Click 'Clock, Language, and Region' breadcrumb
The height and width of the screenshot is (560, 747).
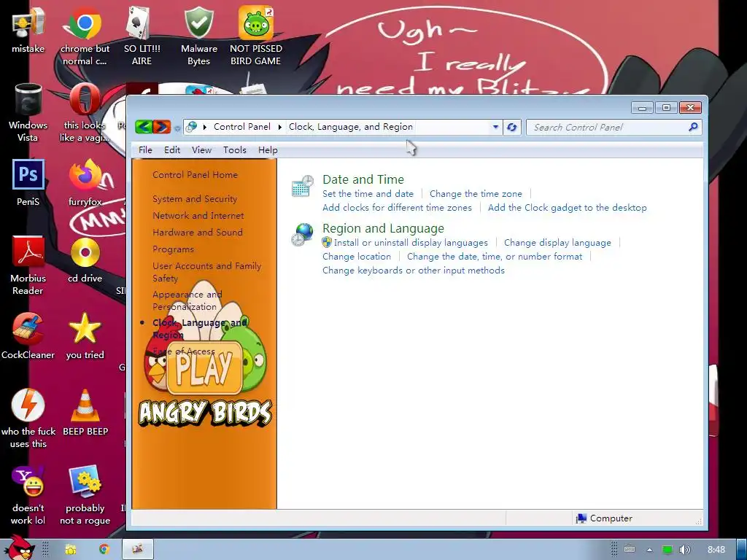351,127
